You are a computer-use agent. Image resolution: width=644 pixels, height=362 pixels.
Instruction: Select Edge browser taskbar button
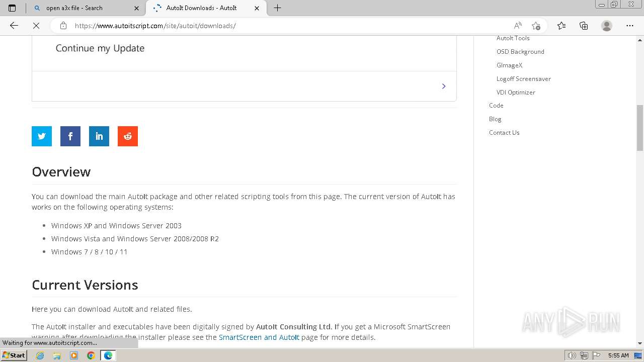[x=108, y=355]
